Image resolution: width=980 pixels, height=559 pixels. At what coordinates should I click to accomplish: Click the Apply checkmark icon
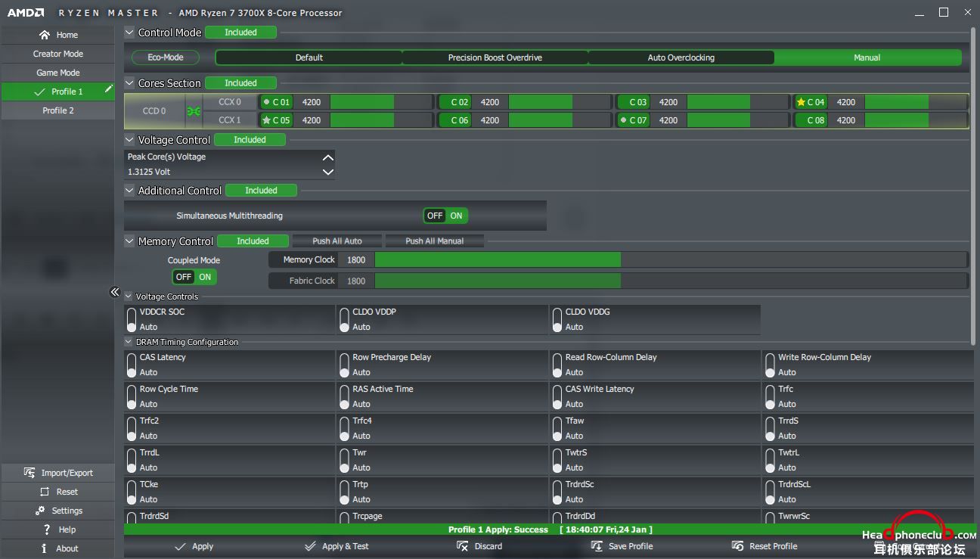tap(180, 546)
